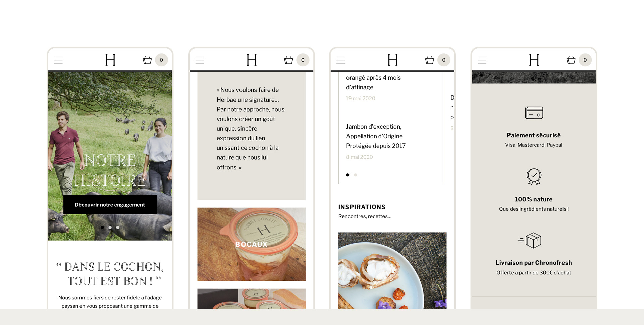Image resolution: width=644 pixels, height=325 pixels.
Task: Open the Inspirations plate photo
Action: click(x=392, y=270)
